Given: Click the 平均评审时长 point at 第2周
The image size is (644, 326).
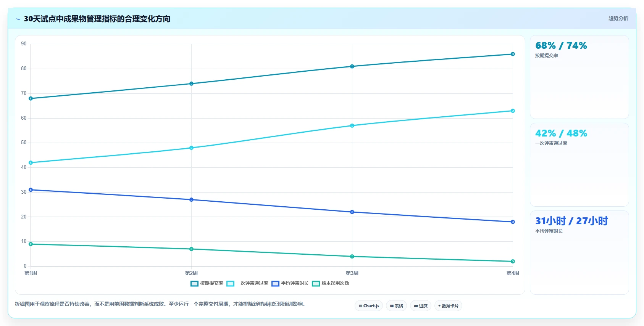Looking at the screenshot, I should pos(192,200).
